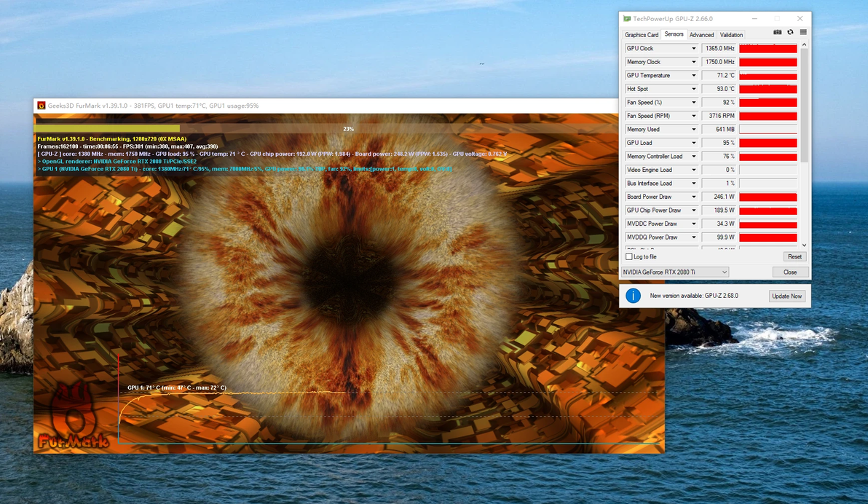Click the 641 MB Memory Used value

pos(719,130)
